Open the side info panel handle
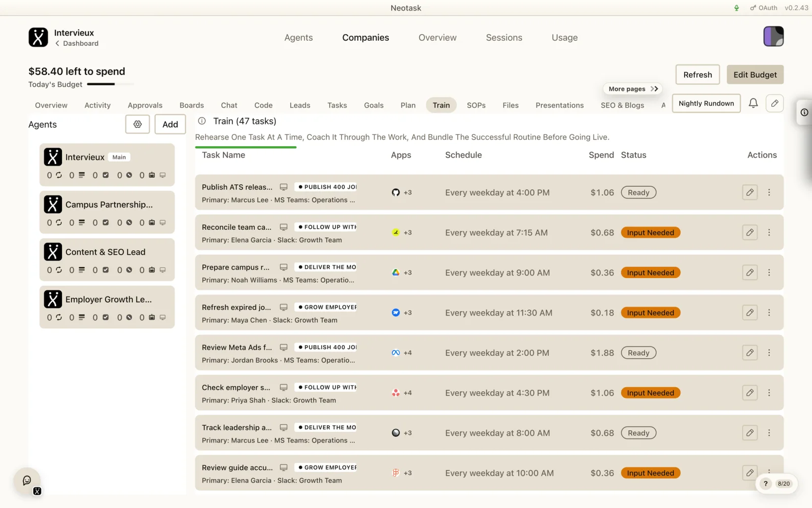 click(x=804, y=113)
